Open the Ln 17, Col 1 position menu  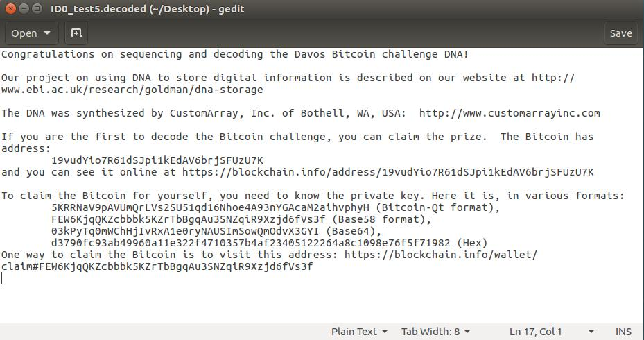pos(552,332)
